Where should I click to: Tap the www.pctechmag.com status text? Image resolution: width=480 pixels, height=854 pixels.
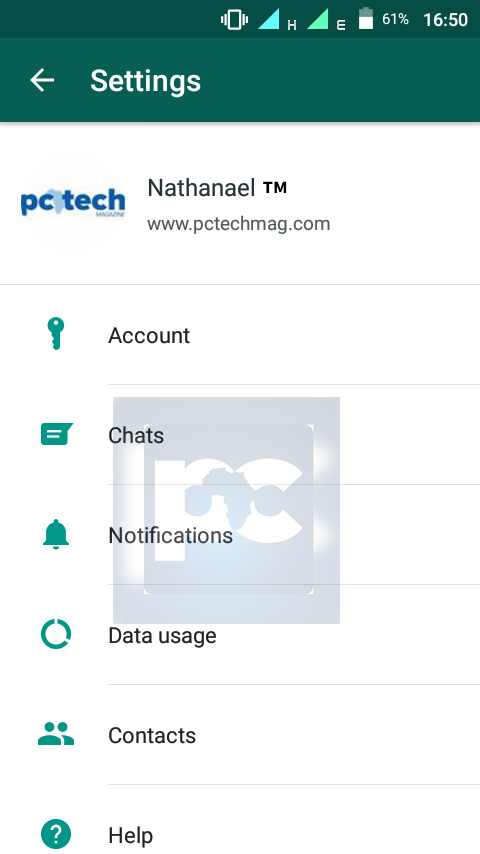238,224
